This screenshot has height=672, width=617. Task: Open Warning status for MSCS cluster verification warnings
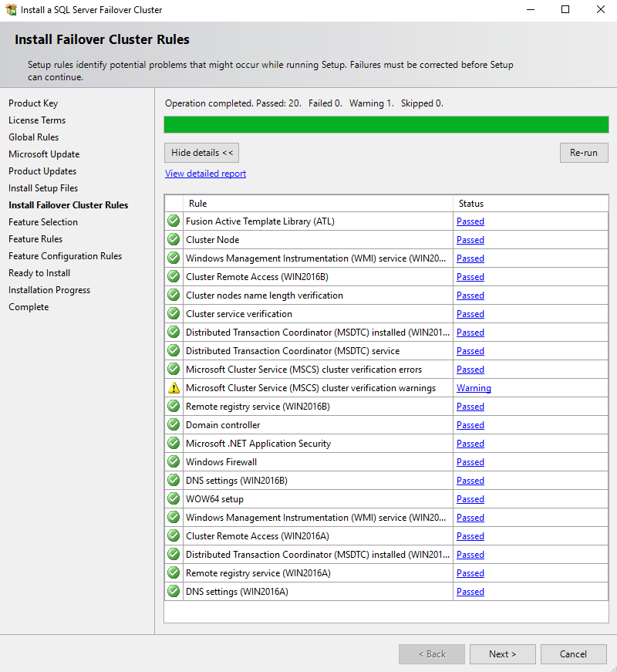click(474, 388)
